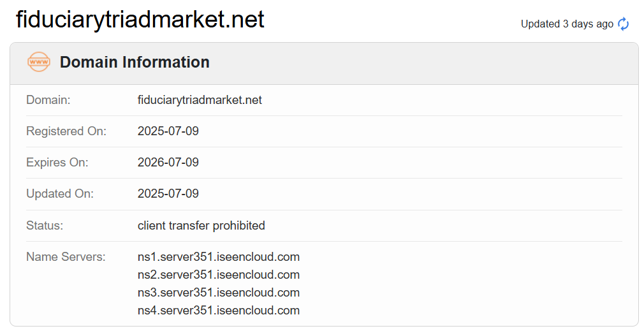Open the ns4.server351.iseencloud.com name server
644x331 pixels.
coord(219,311)
